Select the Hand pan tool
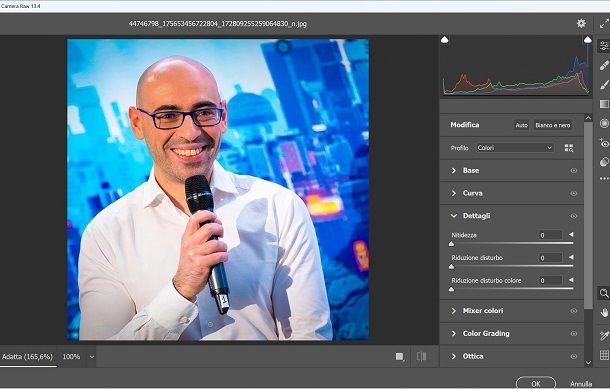 click(604, 312)
